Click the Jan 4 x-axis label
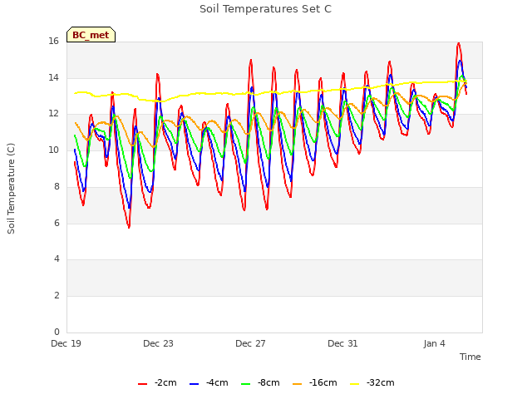 pyautogui.click(x=434, y=343)
